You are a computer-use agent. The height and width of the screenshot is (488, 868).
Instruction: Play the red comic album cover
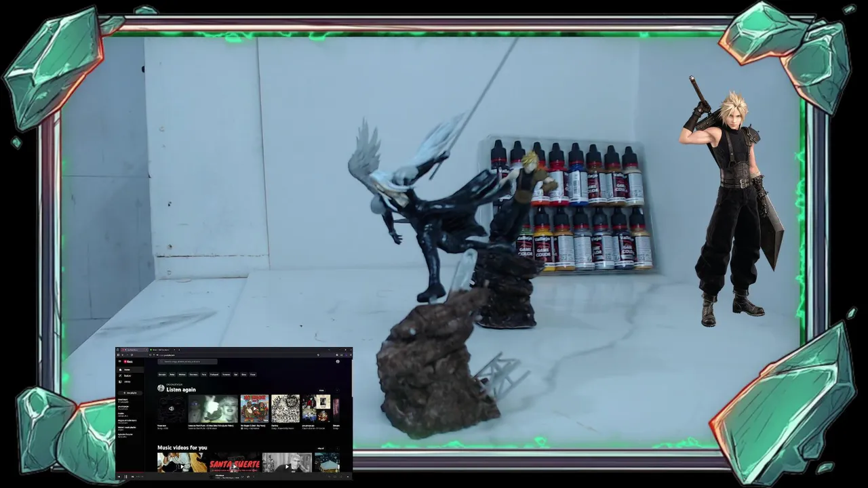pyautogui.click(x=254, y=408)
